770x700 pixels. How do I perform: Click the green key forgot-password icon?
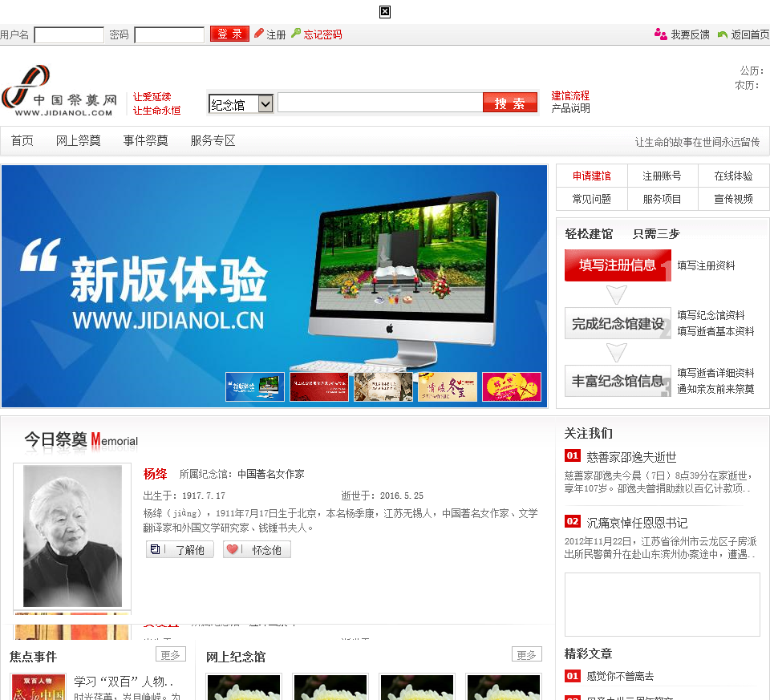pos(296,33)
